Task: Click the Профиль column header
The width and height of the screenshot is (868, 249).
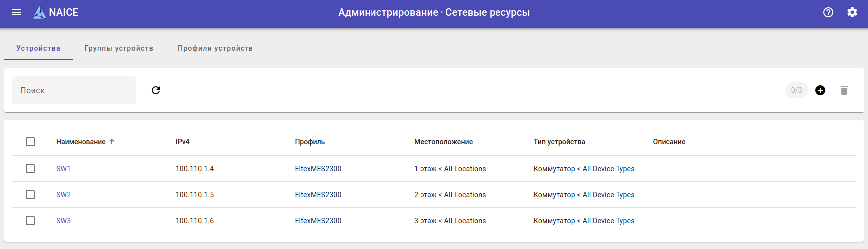Action: [x=310, y=142]
